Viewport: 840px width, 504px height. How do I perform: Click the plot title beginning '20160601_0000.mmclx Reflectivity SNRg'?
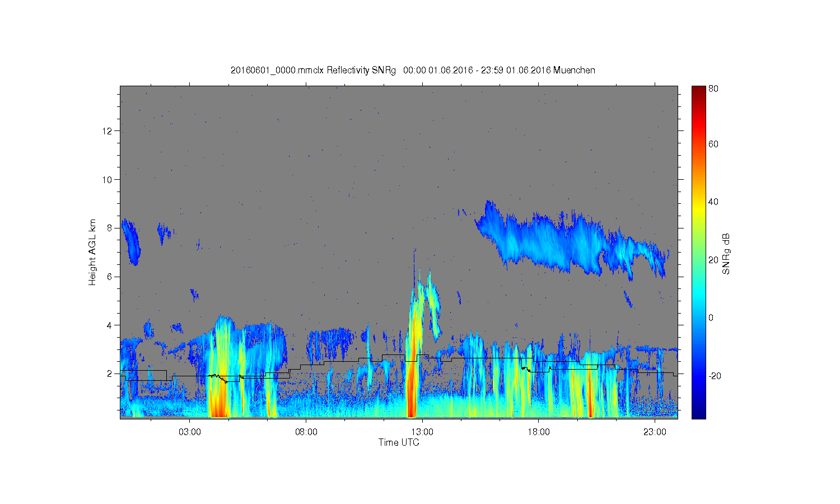pos(413,71)
